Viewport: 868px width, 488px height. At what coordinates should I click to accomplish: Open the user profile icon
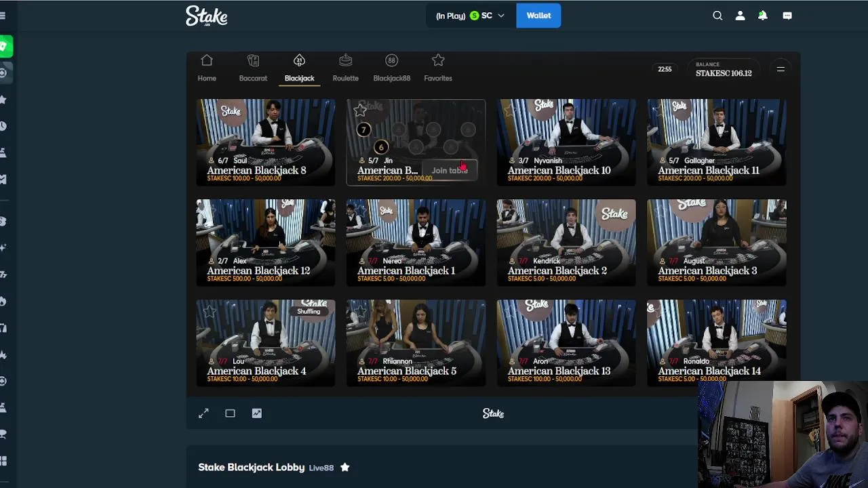click(740, 16)
